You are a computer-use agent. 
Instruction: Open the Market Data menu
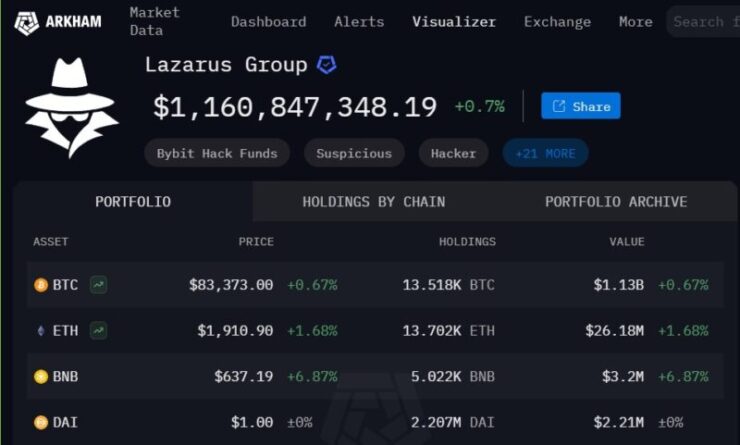point(154,21)
